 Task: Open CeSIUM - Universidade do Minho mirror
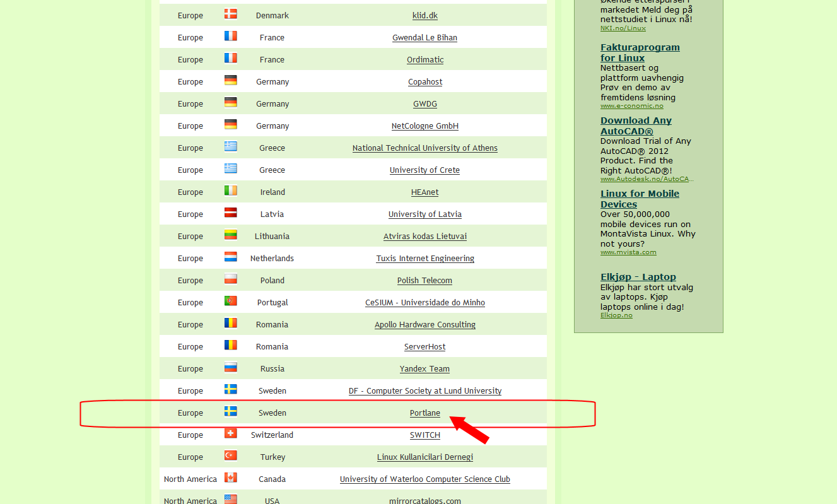point(425,303)
